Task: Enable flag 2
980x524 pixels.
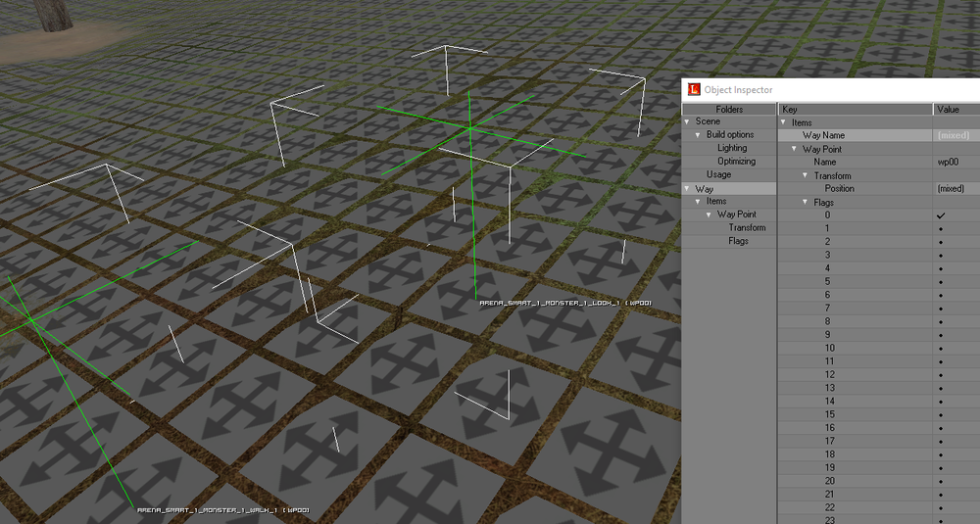Action: [941, 242]
